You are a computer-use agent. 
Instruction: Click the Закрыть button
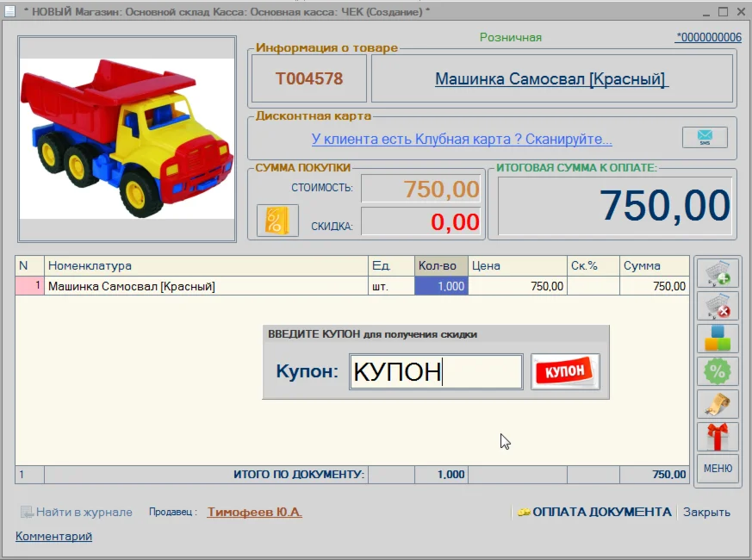point(706,512)
